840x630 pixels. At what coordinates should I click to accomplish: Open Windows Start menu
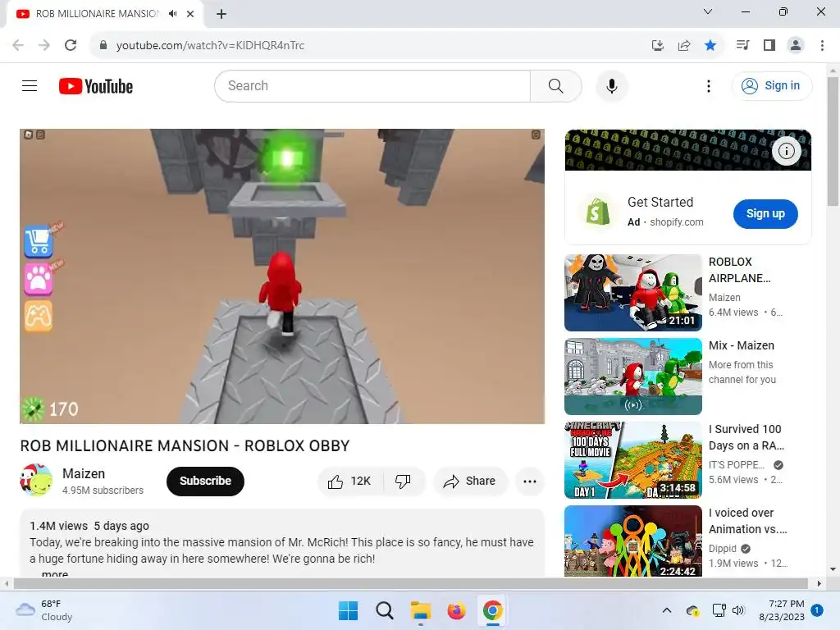(348, 610)
